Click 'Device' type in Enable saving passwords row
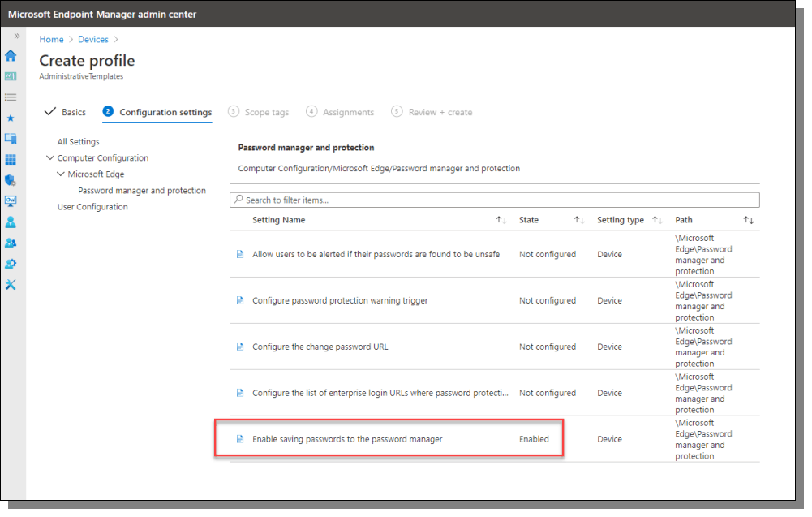Screen dimensions: 812x517 click(609, 439)
